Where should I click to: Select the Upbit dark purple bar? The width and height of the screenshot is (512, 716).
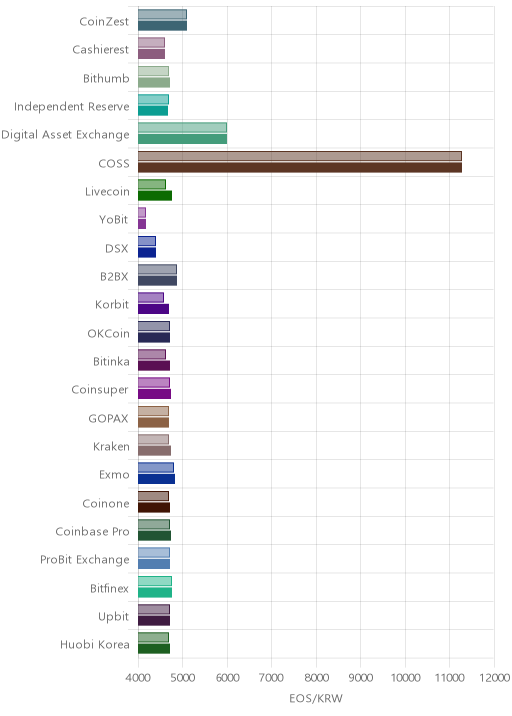pos(154,621)
